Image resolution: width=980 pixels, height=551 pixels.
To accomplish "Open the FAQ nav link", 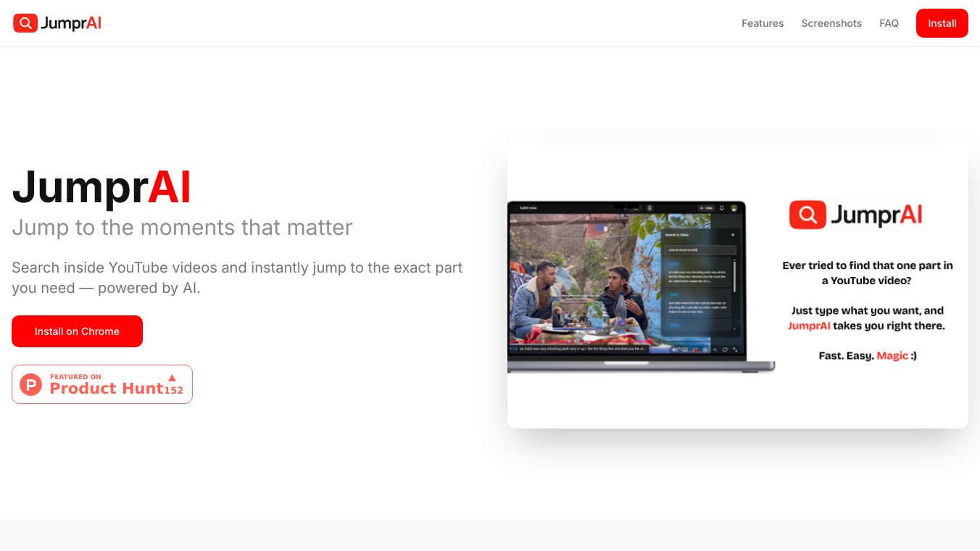I will pos(889,23).
